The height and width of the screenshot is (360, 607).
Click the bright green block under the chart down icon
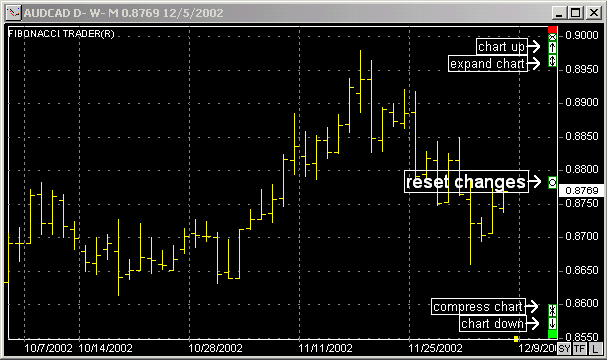coord(552,334)
